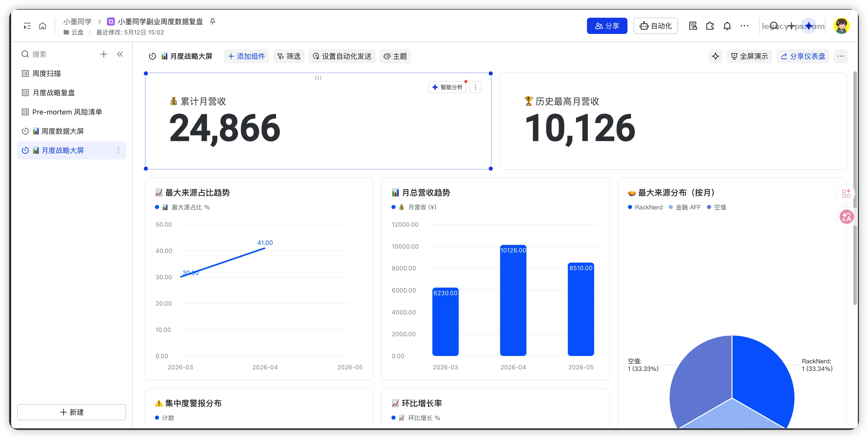Open the widgets panel floating icon
Viewport: 868px width, 439px height.
(x=846, y=193)
